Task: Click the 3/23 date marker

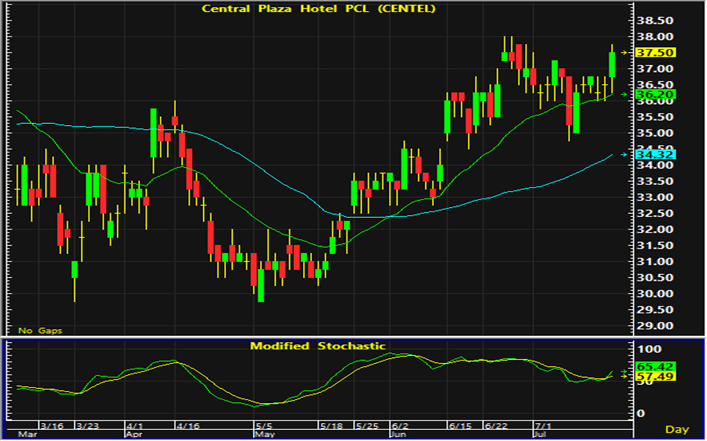Action: (87, 426)
